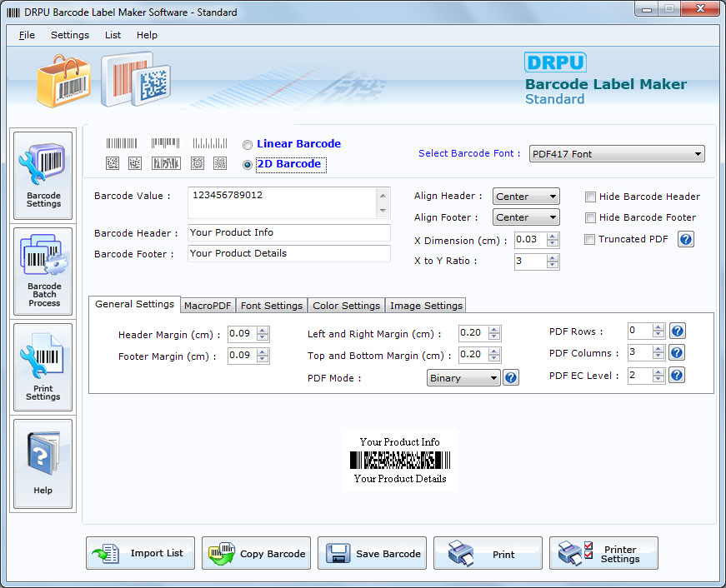The image size is (726, 588).
Task: Open Barcode Settings sidebar panel
Action: 43,176
